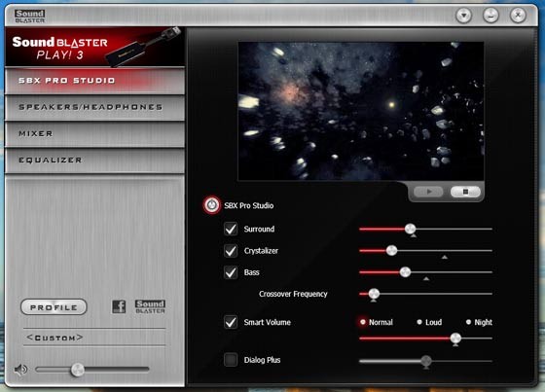Select the <Custom> profile name
Viewport: 545px width, 392px height.
54,338
